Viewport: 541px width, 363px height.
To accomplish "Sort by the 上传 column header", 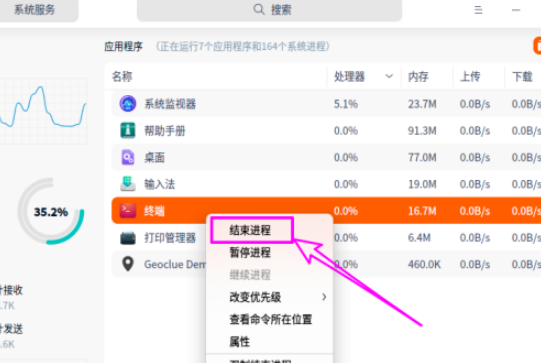I will 470,76.
